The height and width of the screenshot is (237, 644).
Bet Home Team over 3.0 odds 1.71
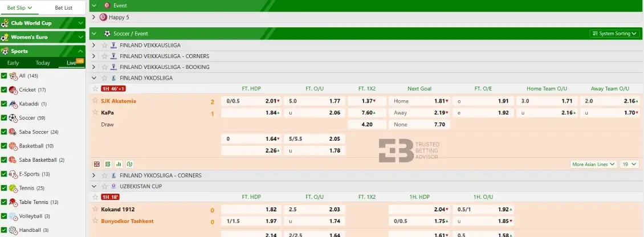pyautogui.click(x=547, y=101)
